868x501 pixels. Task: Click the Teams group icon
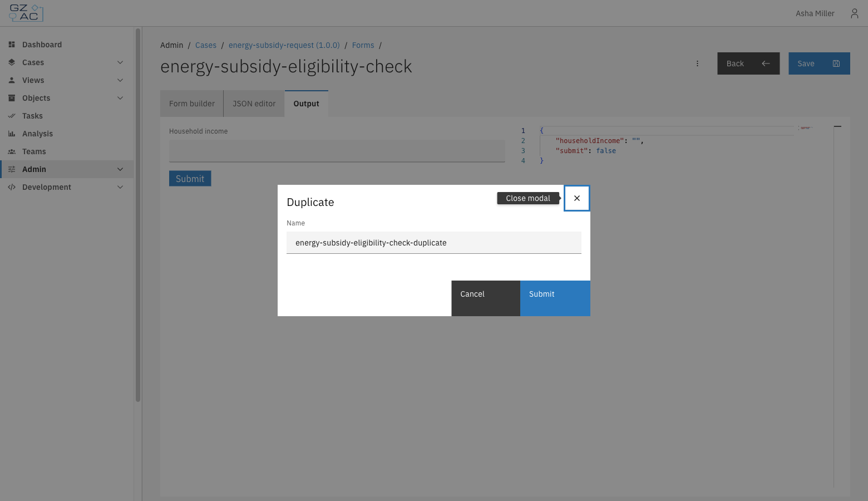pos(12,151)
